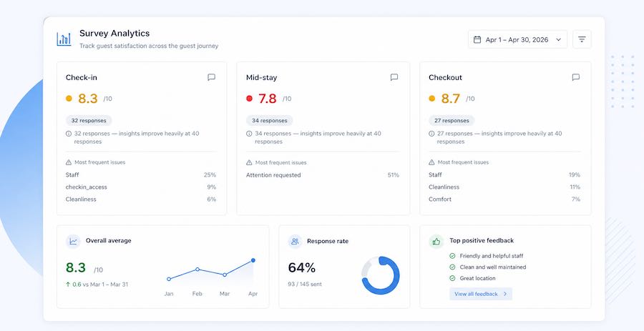Viewport: 644px width, 331px height.
Task: Click the checkin_access issue row
Action: (x=141, y=187)
